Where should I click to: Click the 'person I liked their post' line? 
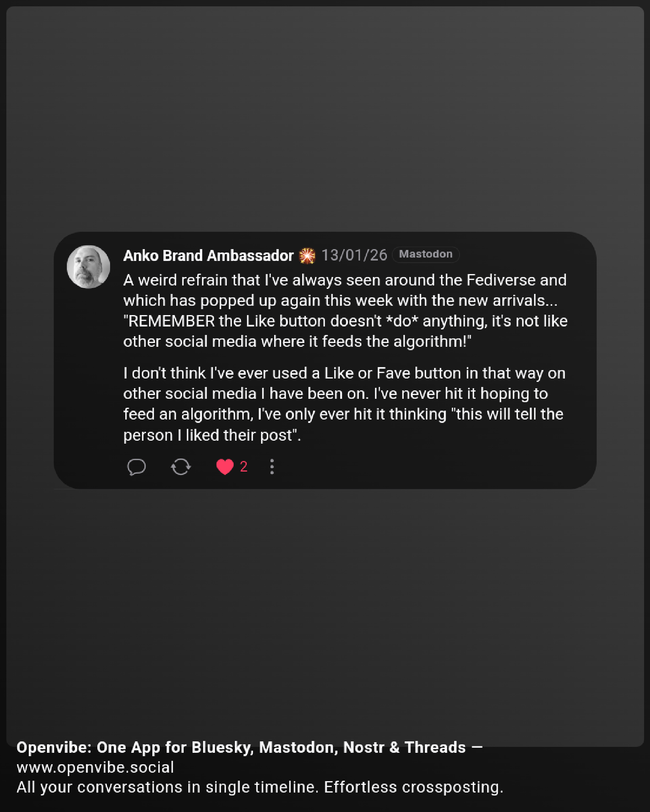tap(212, 435)
